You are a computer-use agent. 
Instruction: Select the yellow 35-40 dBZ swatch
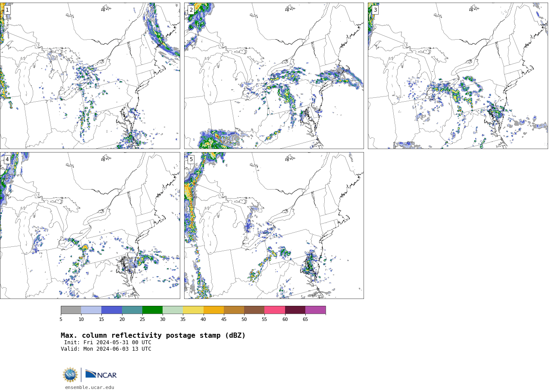(193, 310)
